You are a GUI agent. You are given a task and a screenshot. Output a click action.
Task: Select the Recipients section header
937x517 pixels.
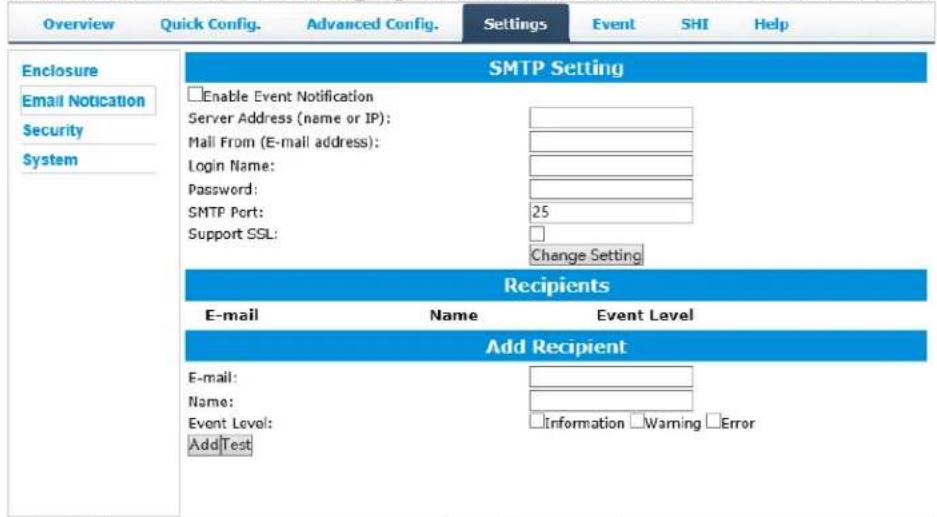click(556, 285)
